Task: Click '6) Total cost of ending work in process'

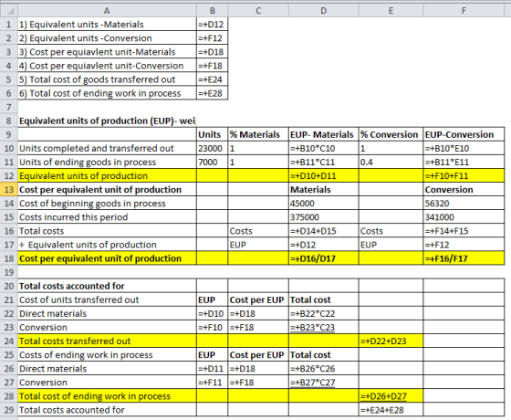Action: pyautogui.click(x=107, y=93)
